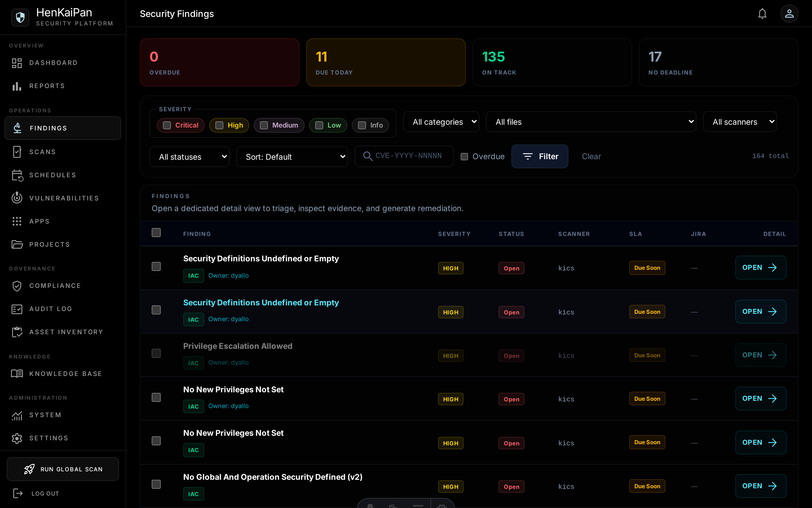Click the Settings gear icon
Screen dimensions: 812x508
tap(17, 438)
